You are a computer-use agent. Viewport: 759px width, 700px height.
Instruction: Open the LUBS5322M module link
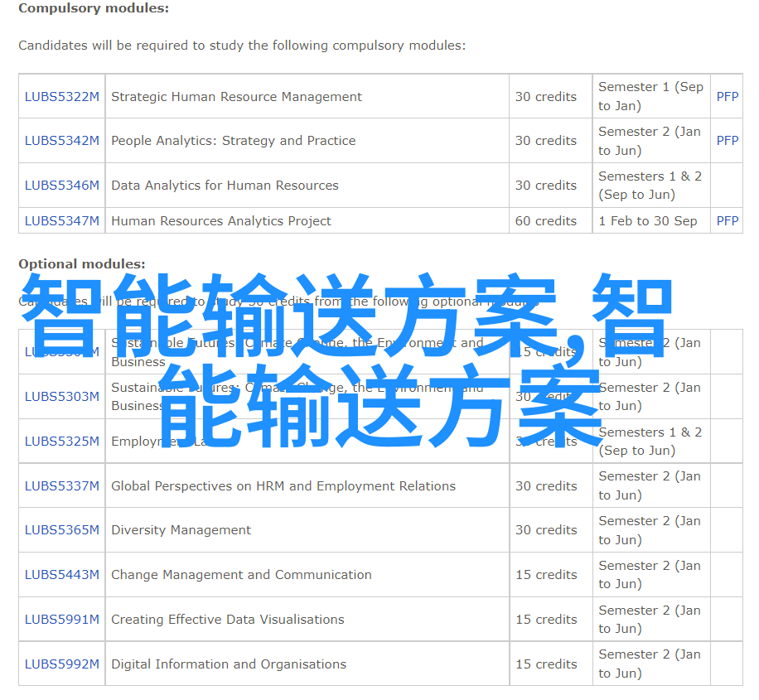point(62,96)
